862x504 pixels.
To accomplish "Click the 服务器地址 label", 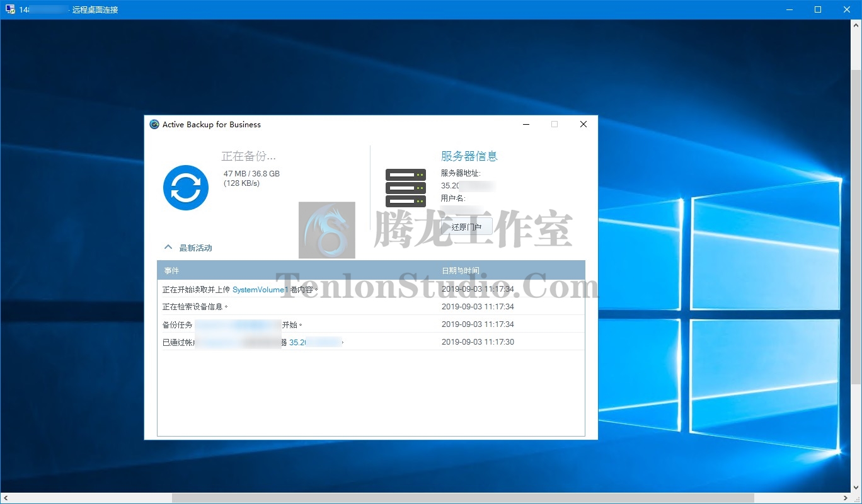I will click(x=461, y=173).
